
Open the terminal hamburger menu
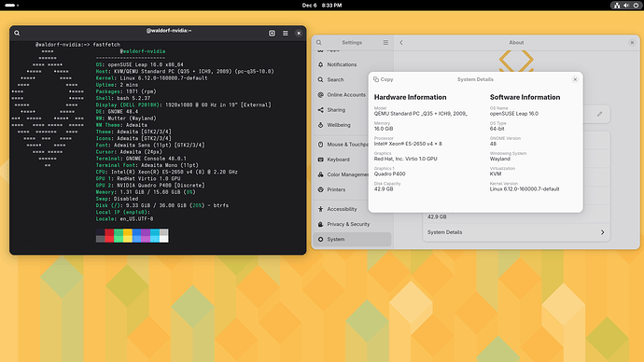286,34
